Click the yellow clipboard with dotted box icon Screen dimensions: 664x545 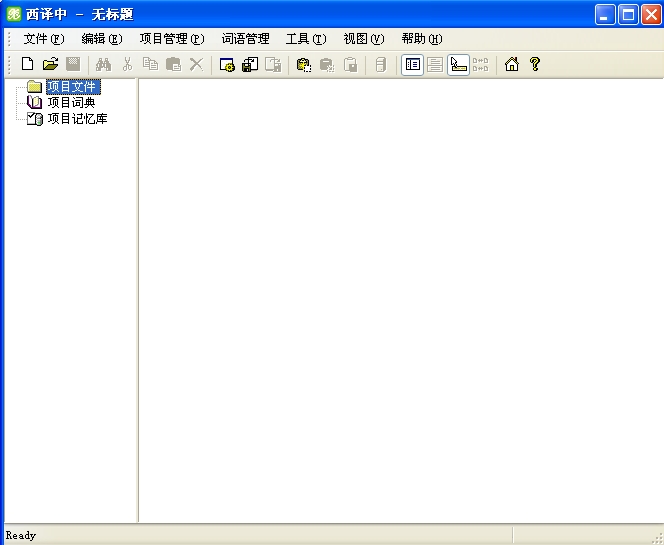(x=304, y=64)
